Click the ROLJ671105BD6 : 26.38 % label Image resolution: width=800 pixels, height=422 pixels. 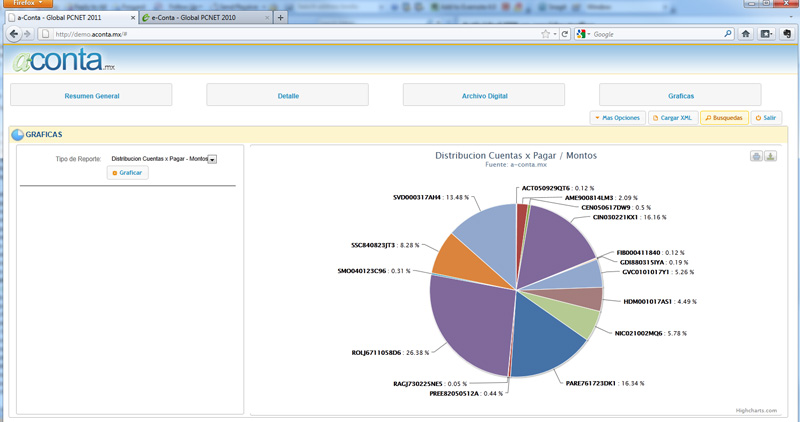click(x=390, y=353)
